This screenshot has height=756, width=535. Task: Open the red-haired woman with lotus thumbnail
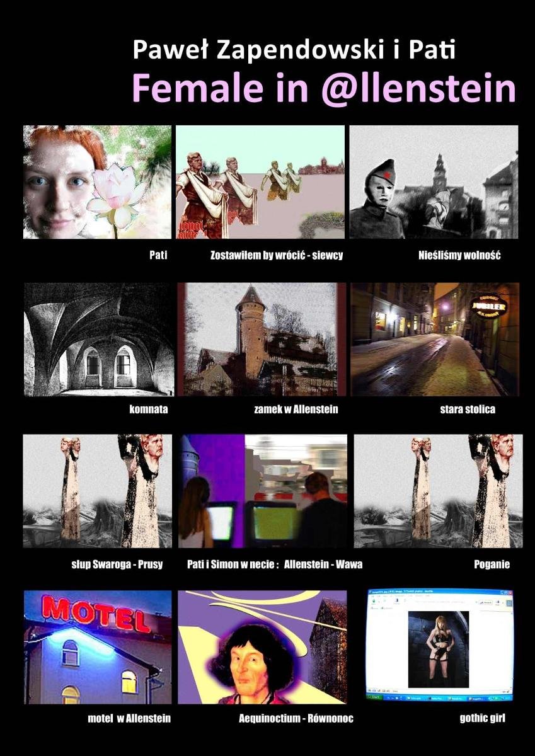tap(97, 182)
